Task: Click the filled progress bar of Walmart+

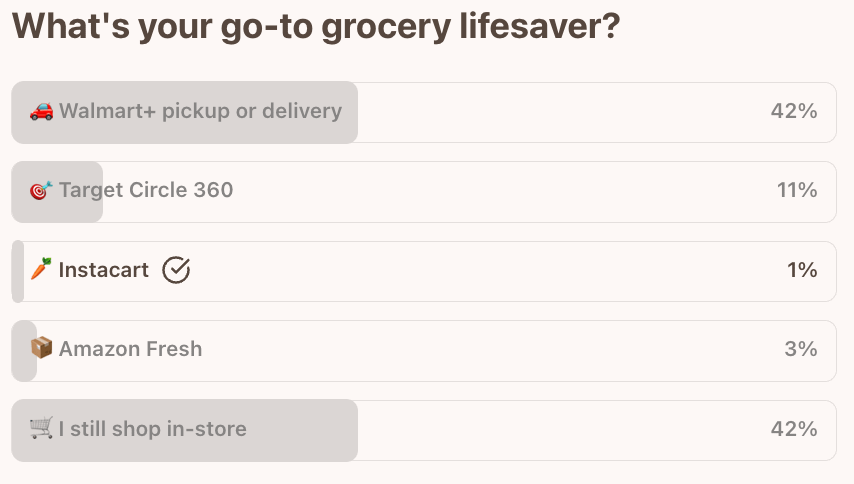Action: click(185, 113)
